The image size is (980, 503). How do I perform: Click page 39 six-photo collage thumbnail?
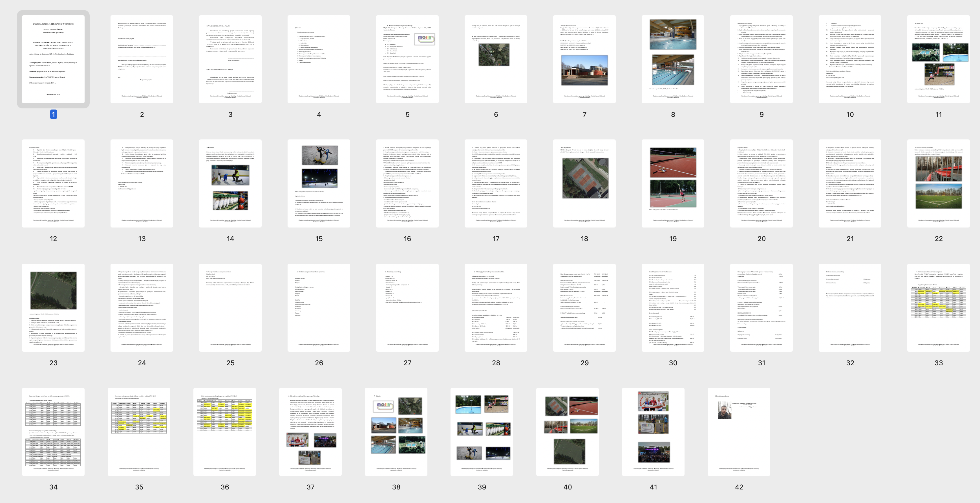(x=482, y=431)
